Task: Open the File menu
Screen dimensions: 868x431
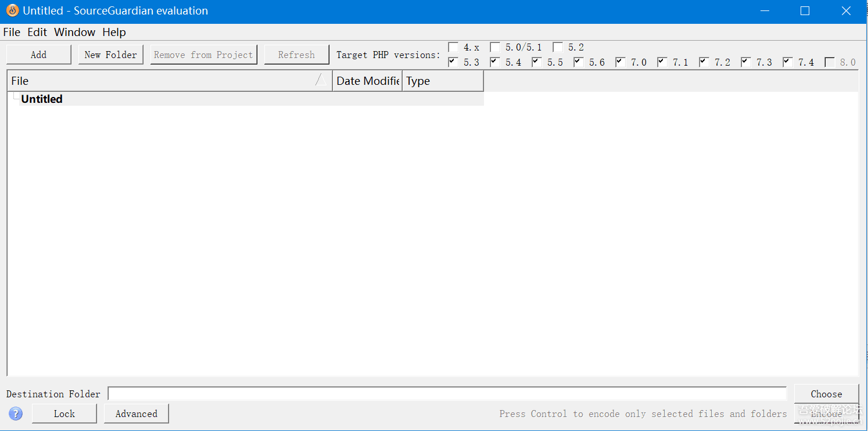Action: pos(12,32)
